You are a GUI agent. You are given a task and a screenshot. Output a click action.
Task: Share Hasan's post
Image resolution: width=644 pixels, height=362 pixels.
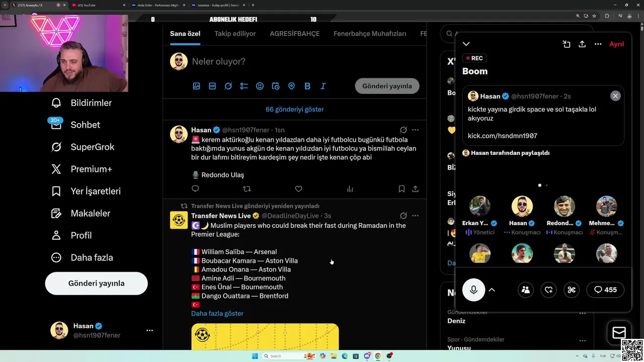tap(415, 189)
